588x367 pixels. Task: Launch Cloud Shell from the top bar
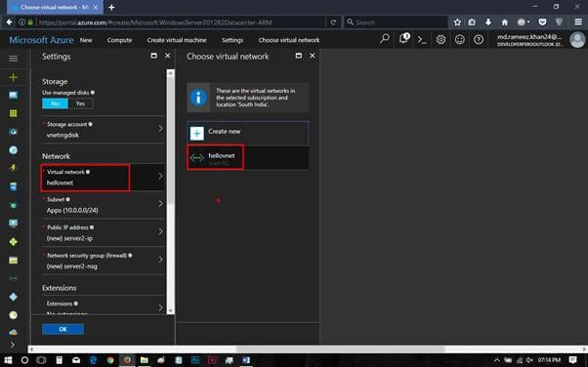(422, 40)
